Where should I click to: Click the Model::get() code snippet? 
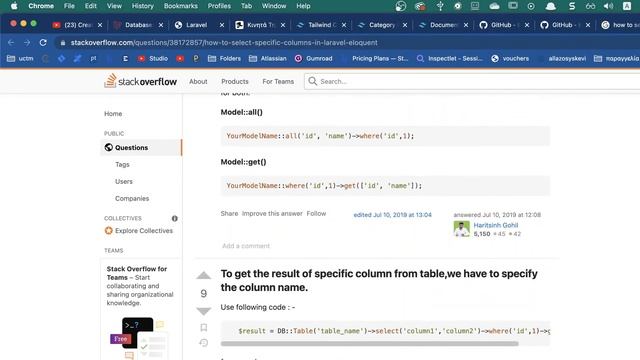coord(385,186)
